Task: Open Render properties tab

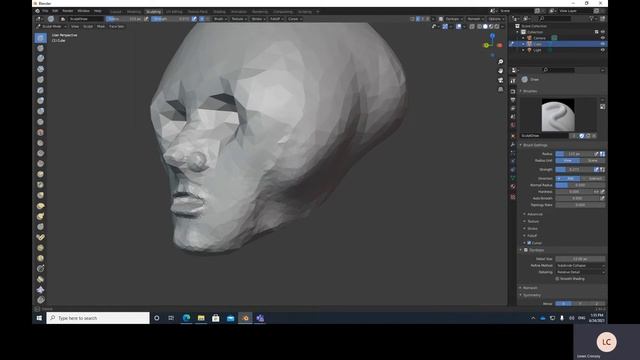Action: [x=513, y=91]
